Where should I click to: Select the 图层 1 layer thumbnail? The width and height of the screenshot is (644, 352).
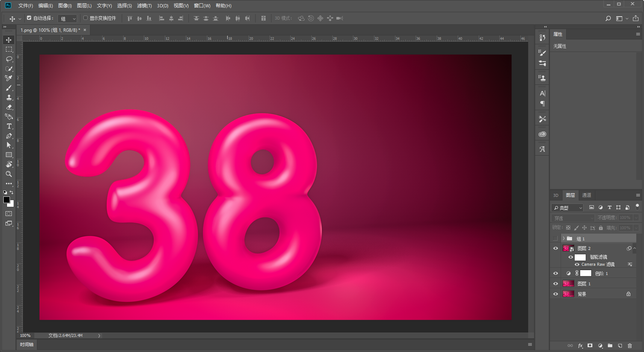(568, 284)
